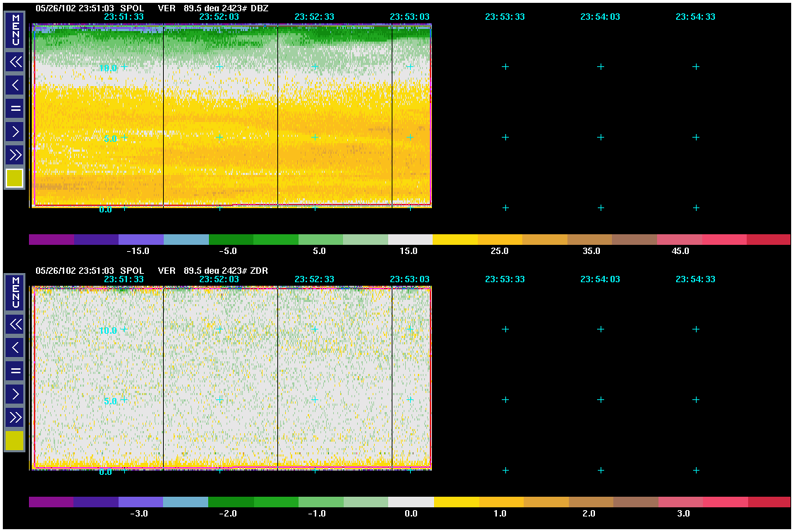The width and height of the screenshot is (794, 532).
Task: Open the MENU button of the DBZ panel
Action: [15, 31]
